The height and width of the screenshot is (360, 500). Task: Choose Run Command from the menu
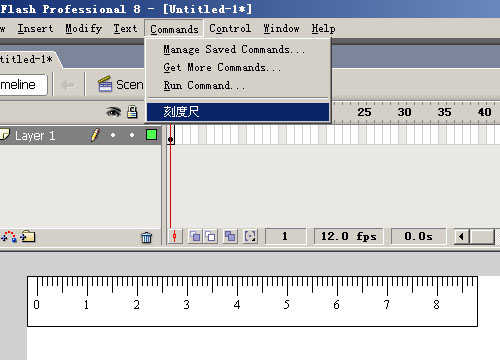click(204, 86)
